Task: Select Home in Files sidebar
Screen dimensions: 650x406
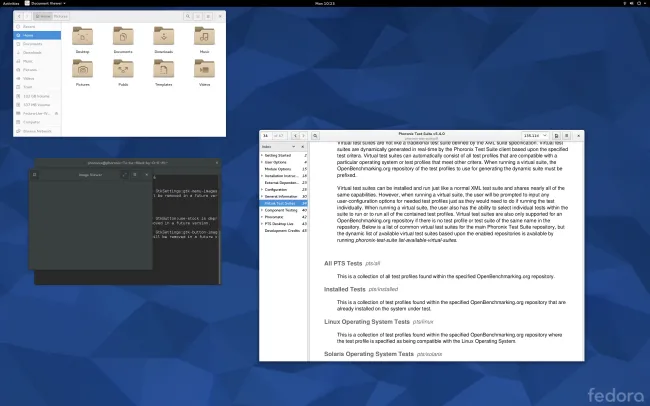Action: coord(37,35)
